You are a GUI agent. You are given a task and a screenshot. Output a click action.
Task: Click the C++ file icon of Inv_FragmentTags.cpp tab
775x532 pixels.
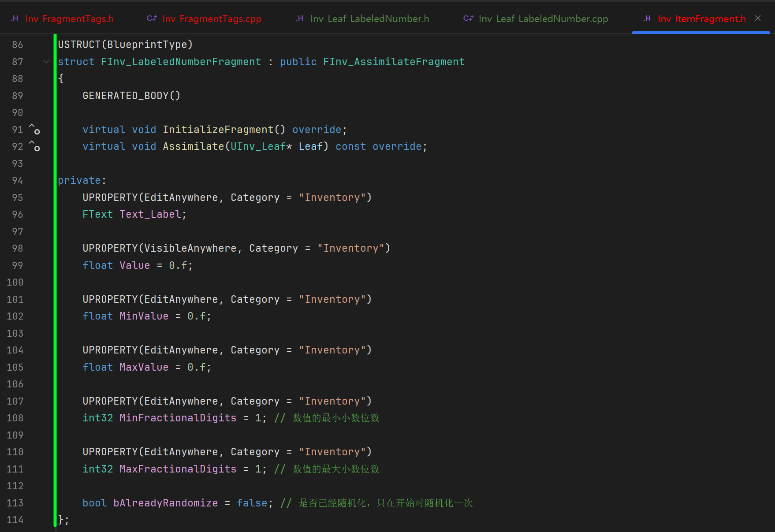[x=152, y=19]
